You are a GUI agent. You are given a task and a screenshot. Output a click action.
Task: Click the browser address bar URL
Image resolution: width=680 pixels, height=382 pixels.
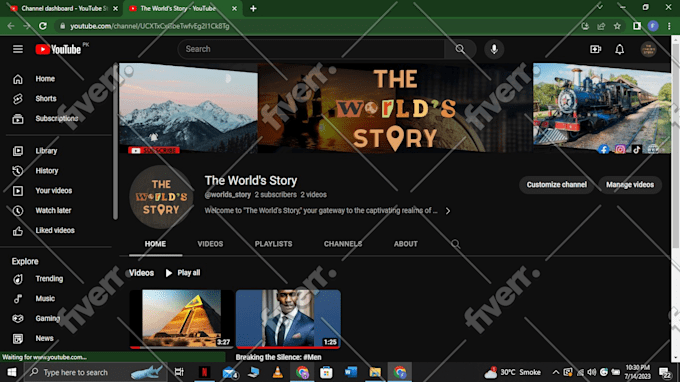(150, 26)
